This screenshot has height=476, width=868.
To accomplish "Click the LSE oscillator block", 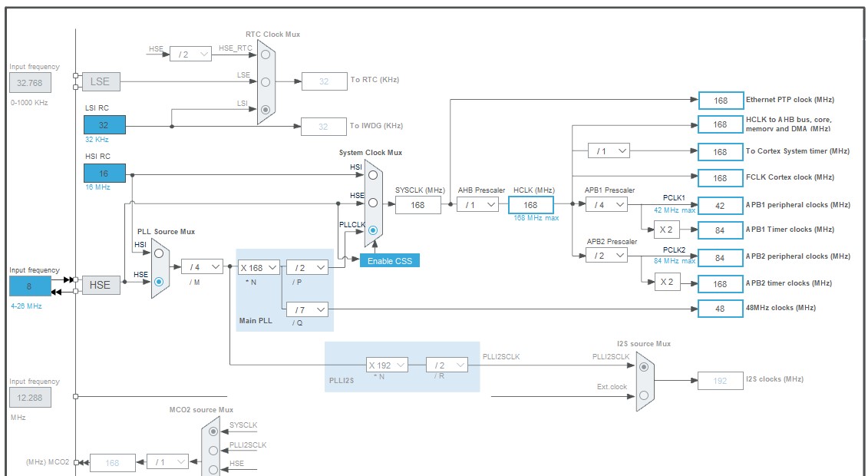I will click(100, 82).
